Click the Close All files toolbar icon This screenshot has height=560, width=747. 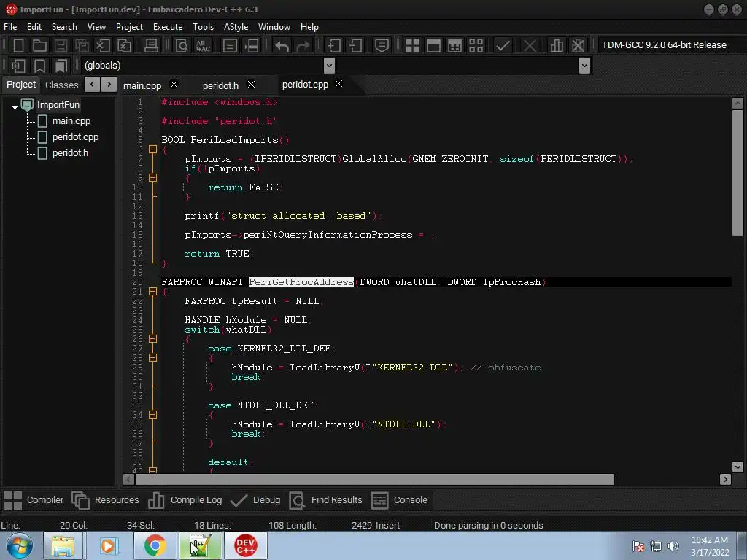[124, 46]
